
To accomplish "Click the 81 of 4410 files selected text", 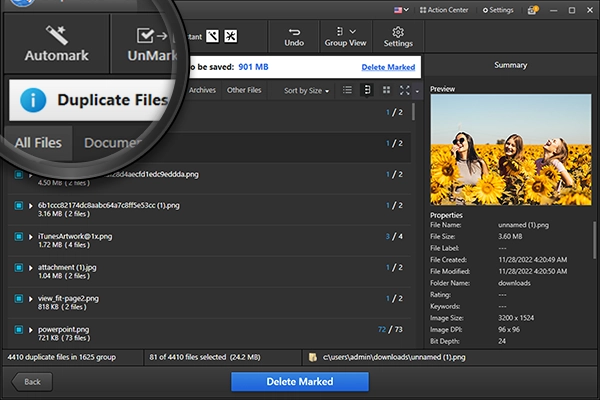I will [205, 357].
